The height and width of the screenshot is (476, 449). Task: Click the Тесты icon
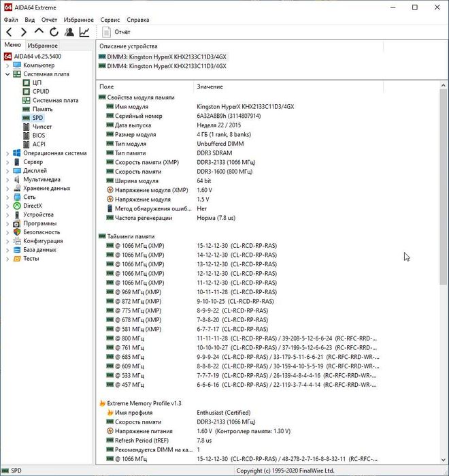(x=17, y=259)
